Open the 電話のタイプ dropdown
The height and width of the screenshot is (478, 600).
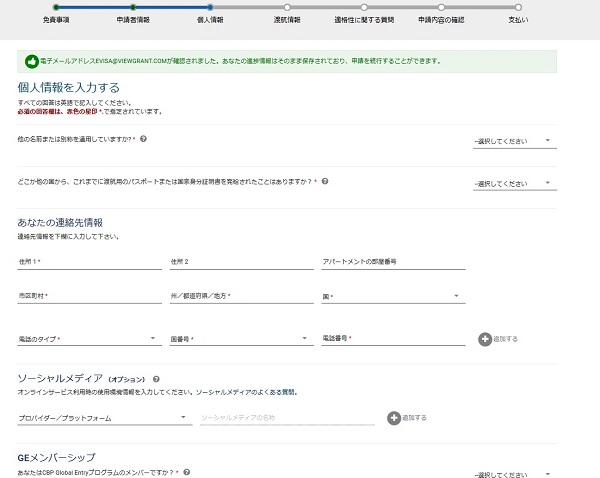coord(88,339)
